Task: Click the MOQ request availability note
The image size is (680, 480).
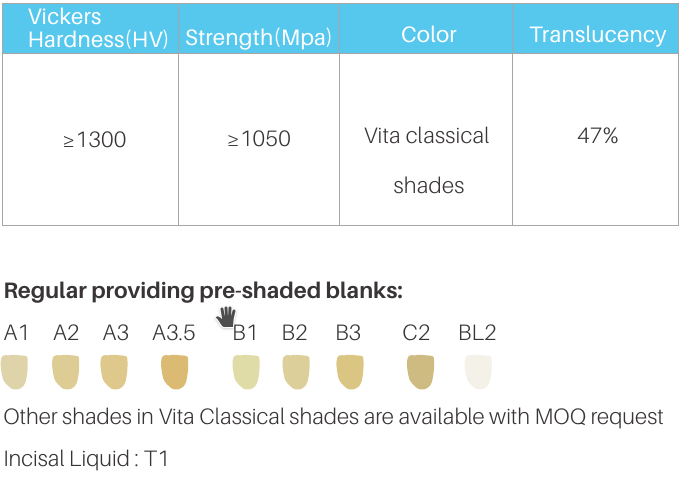Action: [x=333, y=416]
